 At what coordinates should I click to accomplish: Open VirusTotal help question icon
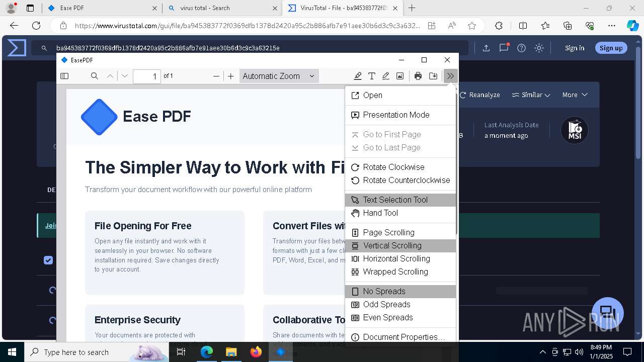521,48
